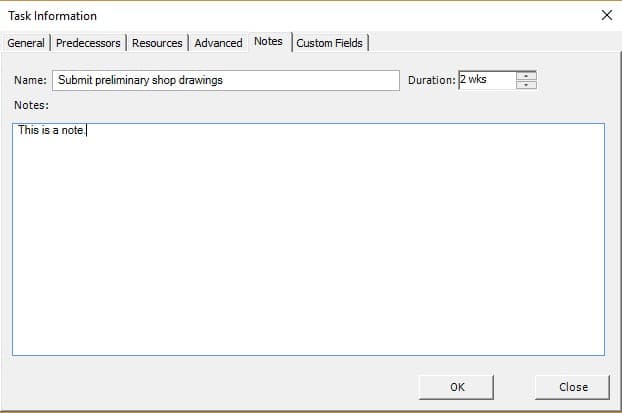Click the Duration field showing 2 wks
622x413 pixels.
point(488,80)
